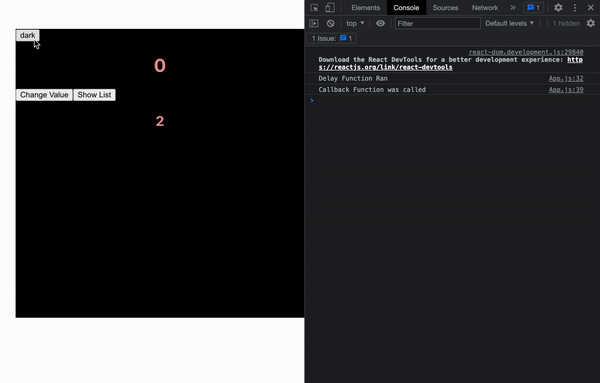
Task: Clear the console
Action: pos(331,23)
